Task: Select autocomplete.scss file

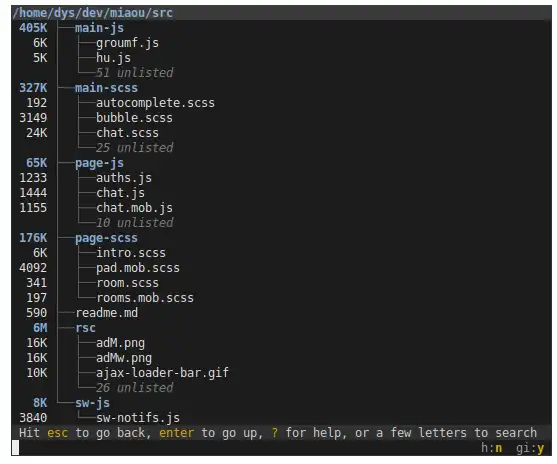Action: pyautogui.click(x=155, y=103)
